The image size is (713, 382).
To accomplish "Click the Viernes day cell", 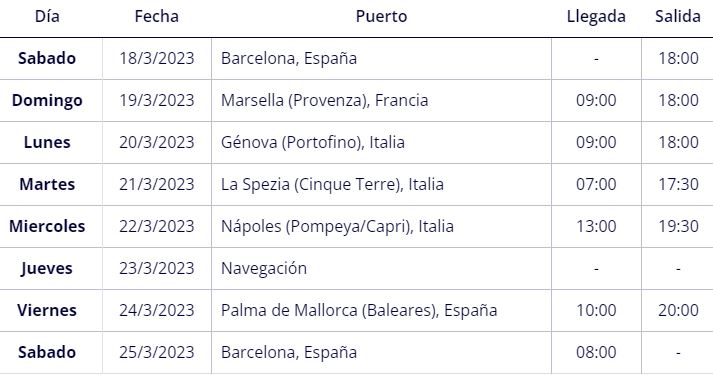I will point(47,310).
